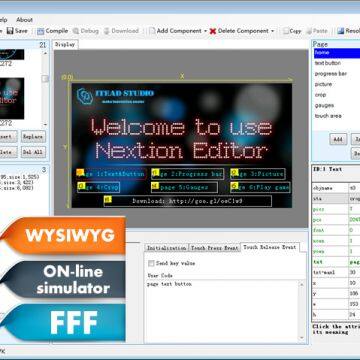Expand the Add Component dropdown arrow

[205, 31]
